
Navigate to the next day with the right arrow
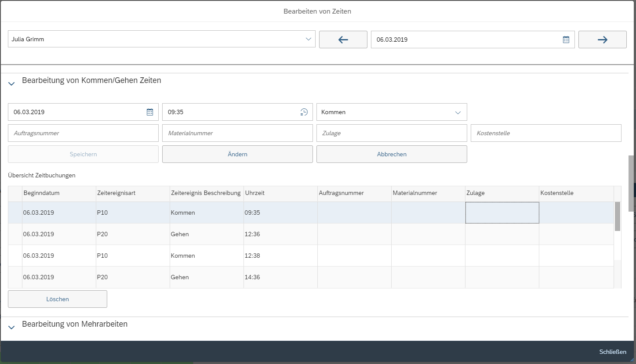click(x=602, y=39)
